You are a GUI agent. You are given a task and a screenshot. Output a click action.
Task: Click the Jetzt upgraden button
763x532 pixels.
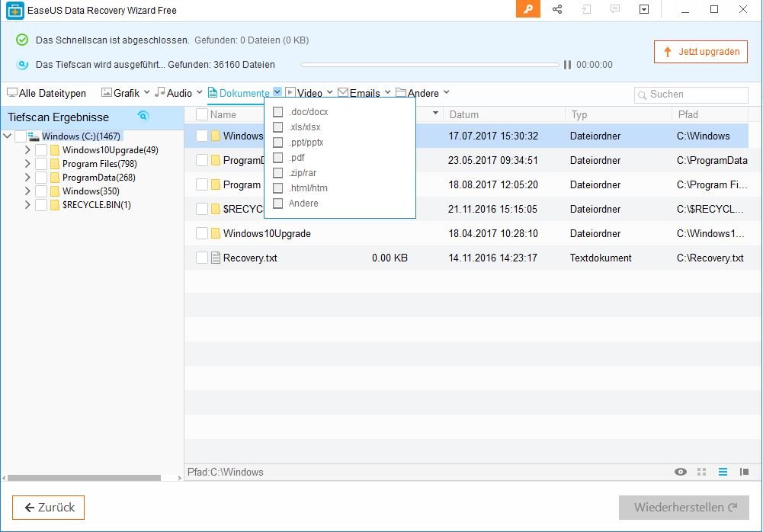tap(700, 52)
